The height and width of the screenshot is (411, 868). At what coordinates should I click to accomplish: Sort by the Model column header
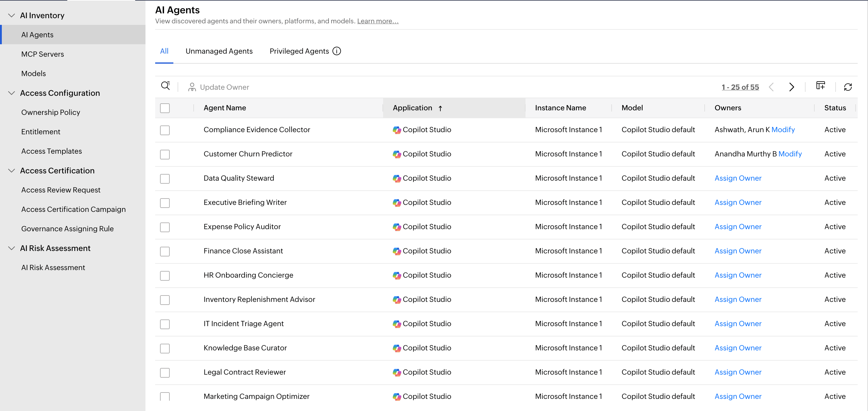(x=632, y=108)
